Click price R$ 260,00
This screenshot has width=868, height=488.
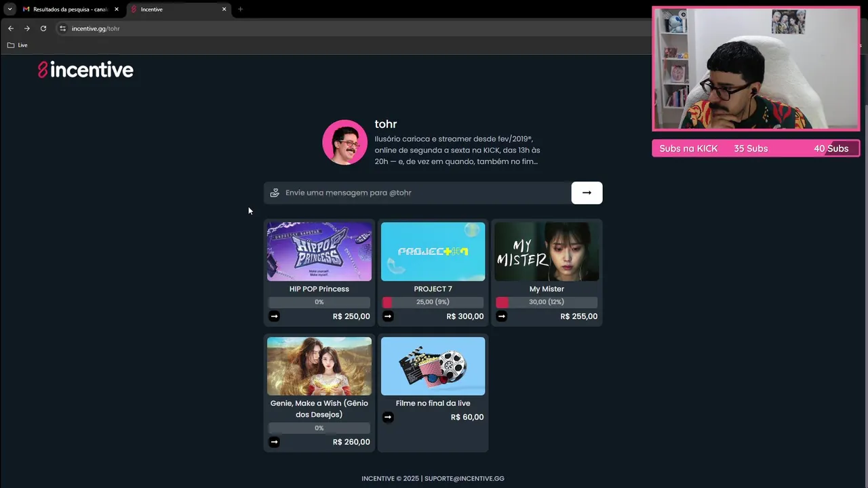pos(351,442)
